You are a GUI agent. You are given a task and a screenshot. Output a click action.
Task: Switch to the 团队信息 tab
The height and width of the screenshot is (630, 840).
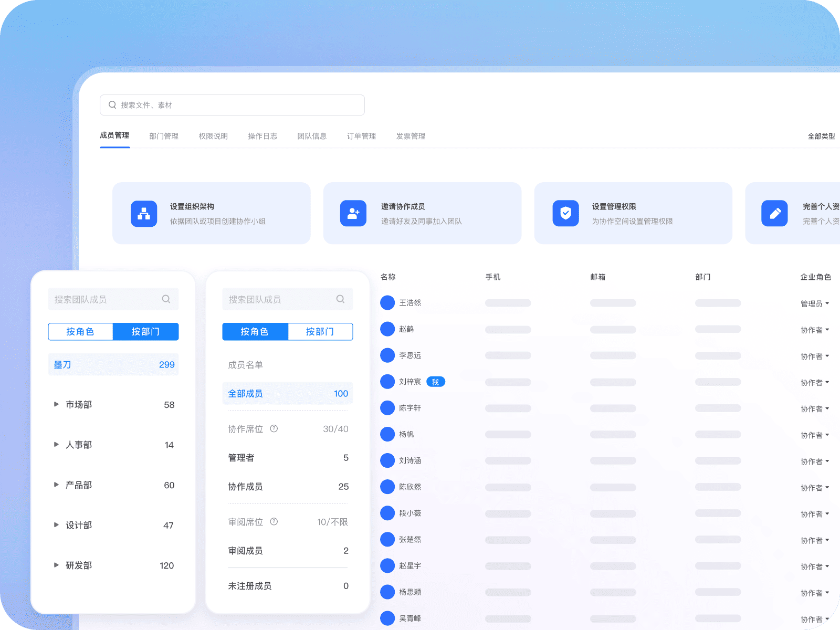(312, 136)
